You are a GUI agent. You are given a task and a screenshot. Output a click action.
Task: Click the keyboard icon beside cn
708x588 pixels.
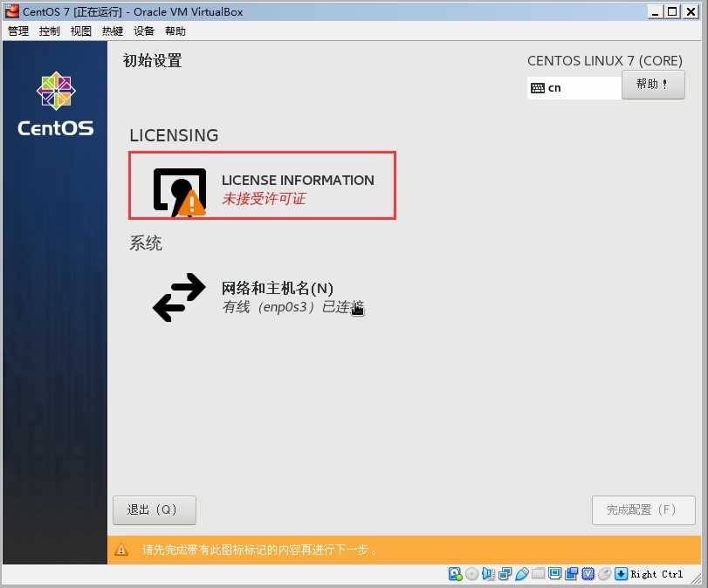pyautogui.click(x=537, y=88)
